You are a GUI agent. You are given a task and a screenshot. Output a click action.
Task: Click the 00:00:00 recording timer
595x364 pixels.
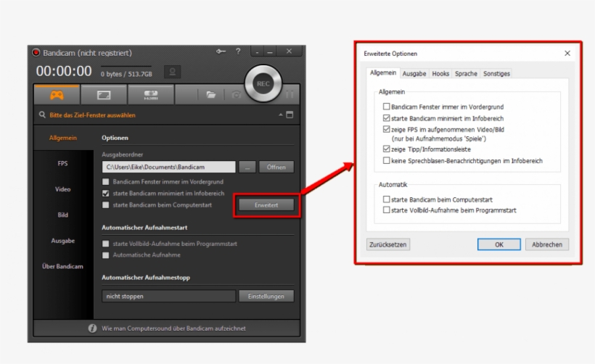click(64, 71)
